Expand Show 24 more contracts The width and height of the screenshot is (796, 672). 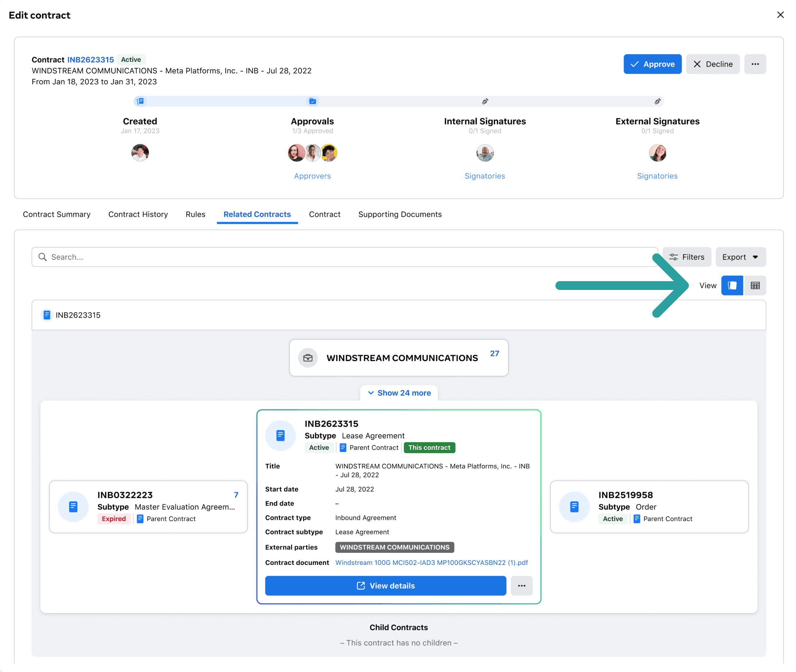tap(399, 393)
